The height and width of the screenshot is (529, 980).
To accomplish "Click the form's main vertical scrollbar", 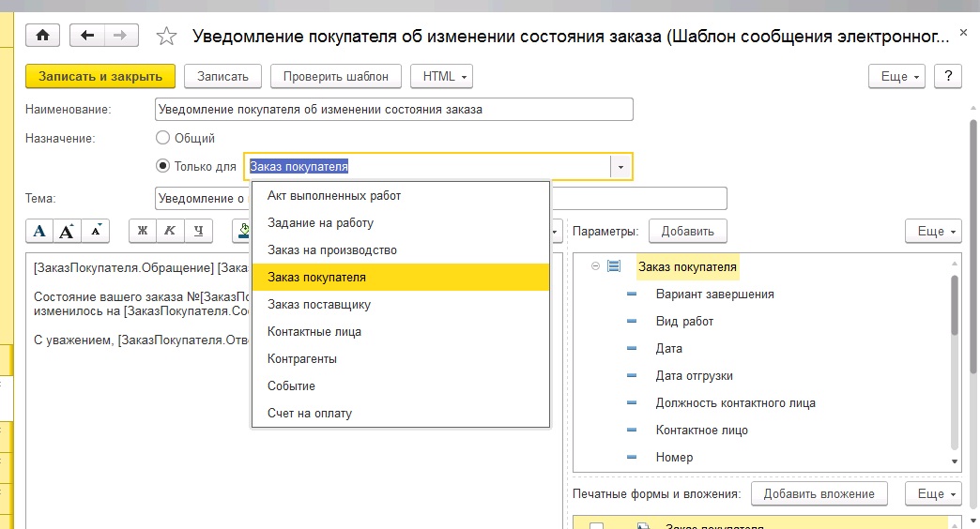I will tap(973, 247).
